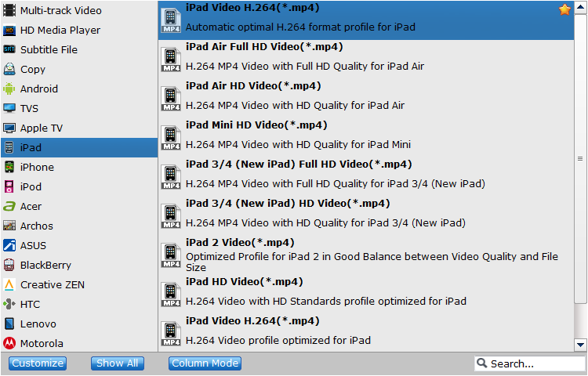Screen dimensions: 588x376
Task: Click the favorite star on selected profile
Action: coord(564,9)
